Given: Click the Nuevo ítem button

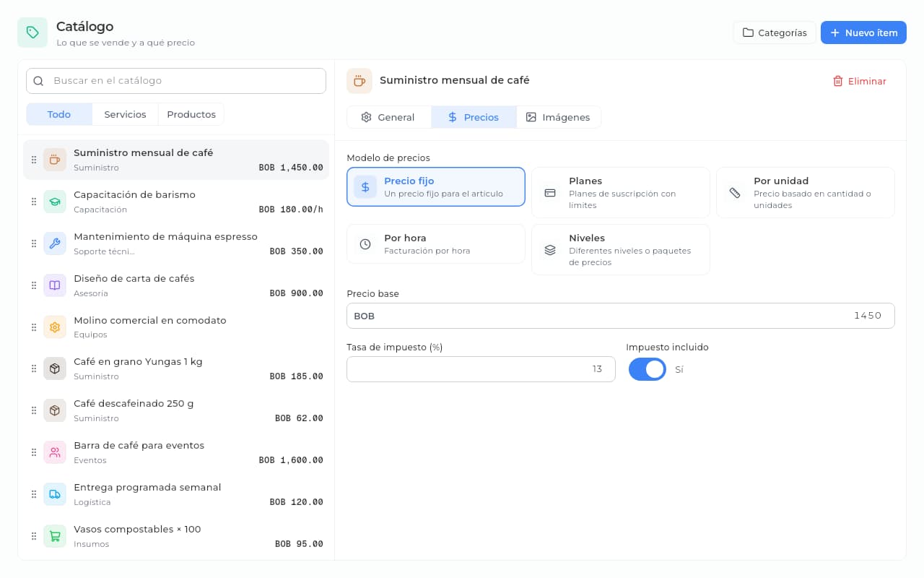Looking at the screenshot, I should click(x=863, y=33).
